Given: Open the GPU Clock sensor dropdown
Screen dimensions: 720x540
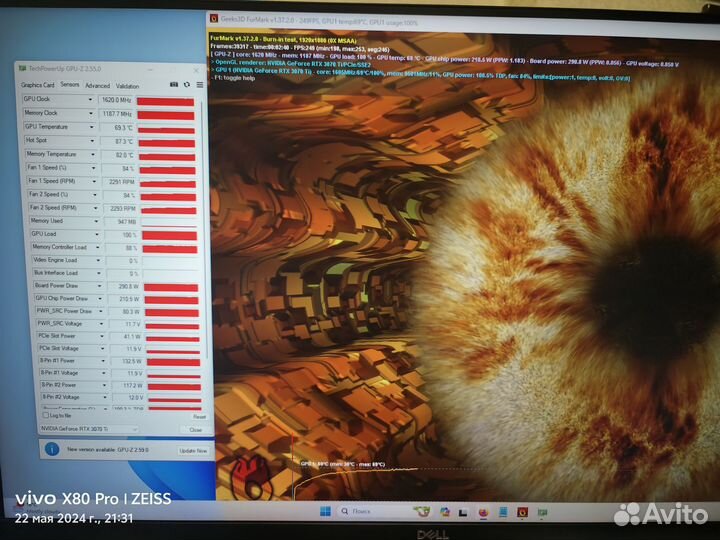Looking at the screenshot, I should (x=90, y=99).
